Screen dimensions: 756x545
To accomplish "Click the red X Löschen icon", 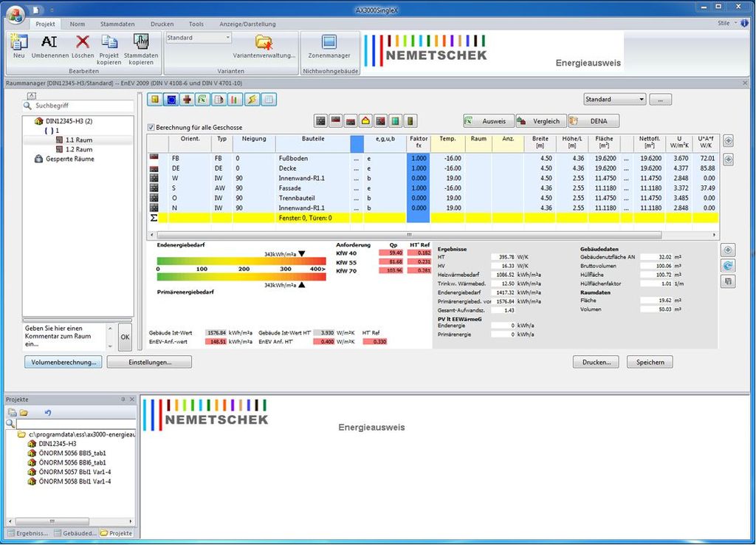I will (x=83, y=42).
